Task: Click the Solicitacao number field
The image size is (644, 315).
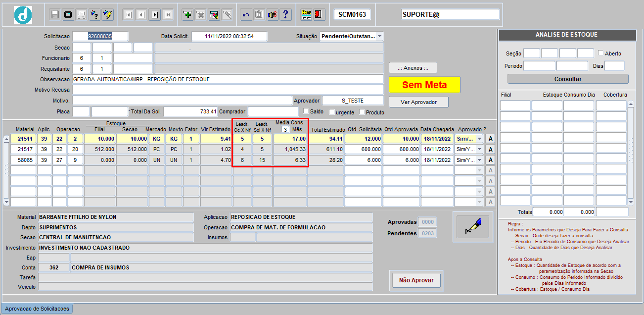Action: tap(100, 36)
